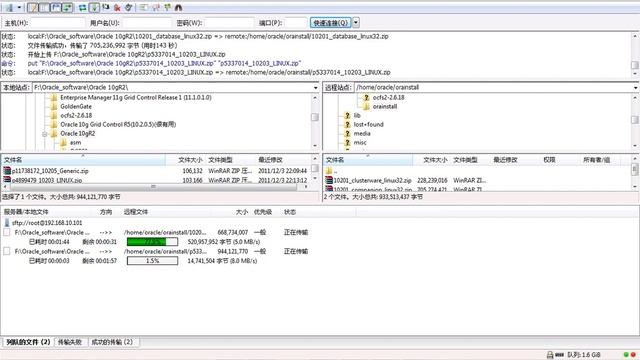Cancel the current operation
The image size is (640, 360).
click(x=106, y=7)
